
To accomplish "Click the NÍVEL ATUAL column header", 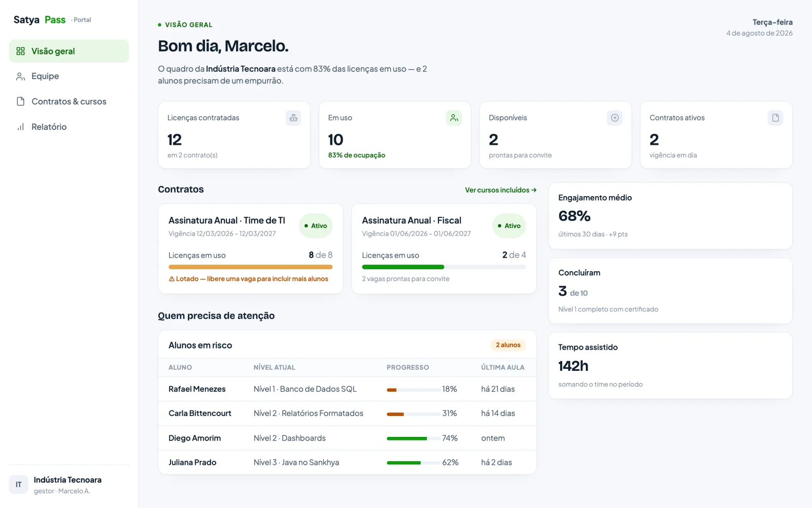I will tap(275, 367).
